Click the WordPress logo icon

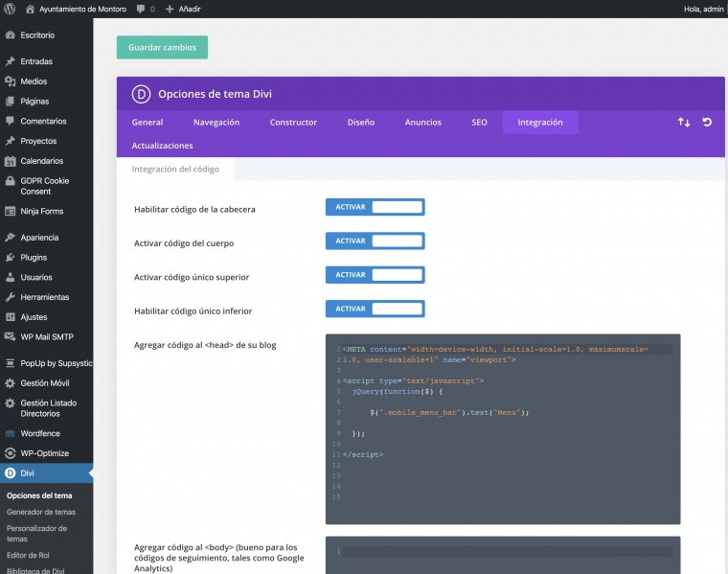coord(11,9)
